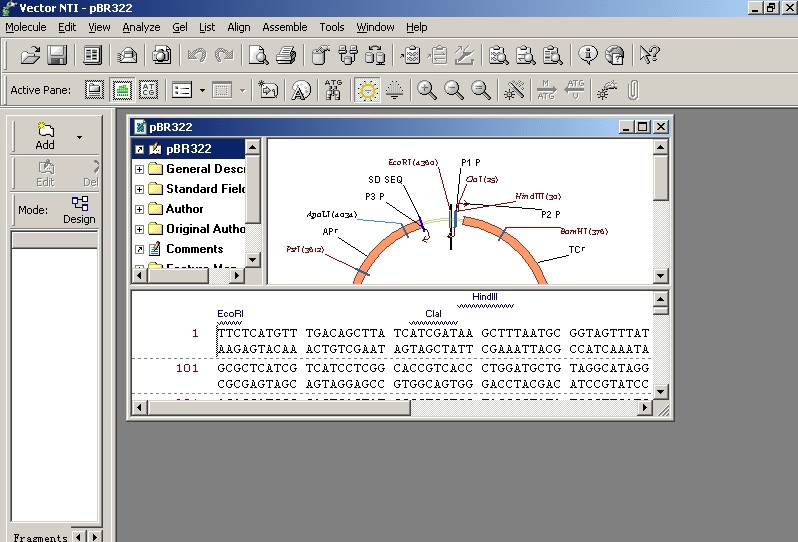Image resolution: width=798 pixels, height=542 pixels.
Task: Open the Analyze menu
Action: pos(141,27)
